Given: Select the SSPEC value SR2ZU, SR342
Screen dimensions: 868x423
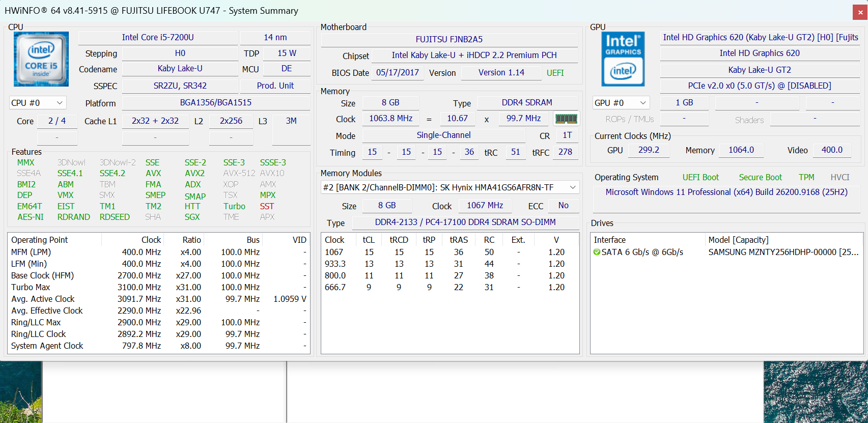Looking at the screenshot, I should point(180,86).
